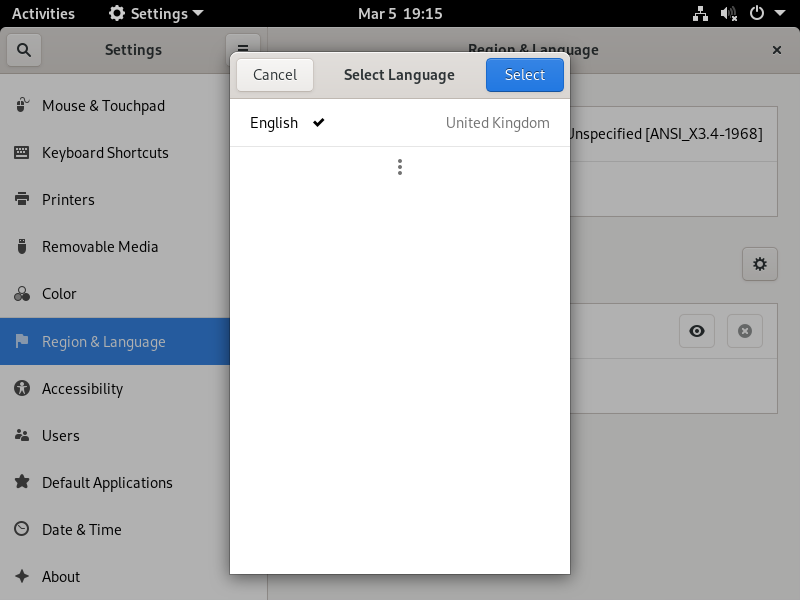
Task: Cancel the language selection dialog
Action: (274, 74)
